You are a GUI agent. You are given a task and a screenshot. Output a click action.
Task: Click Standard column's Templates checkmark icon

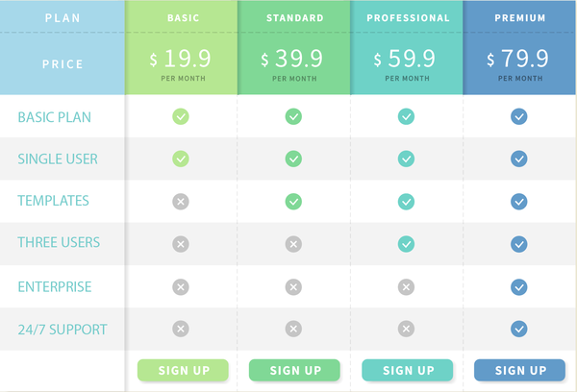point(293,201)
